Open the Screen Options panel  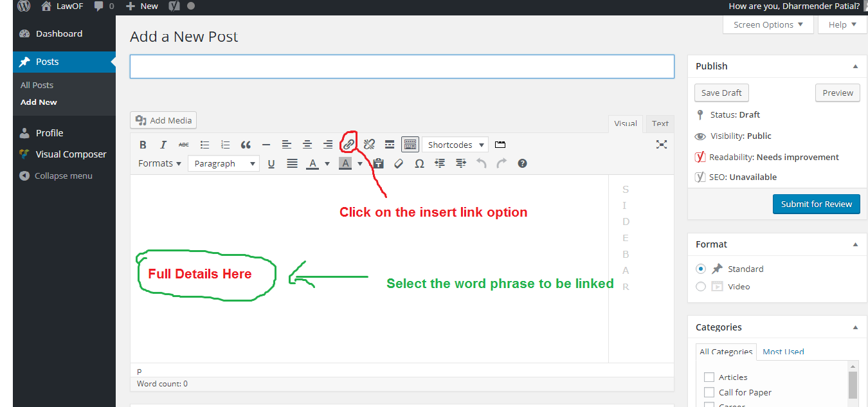coord(768,25)
